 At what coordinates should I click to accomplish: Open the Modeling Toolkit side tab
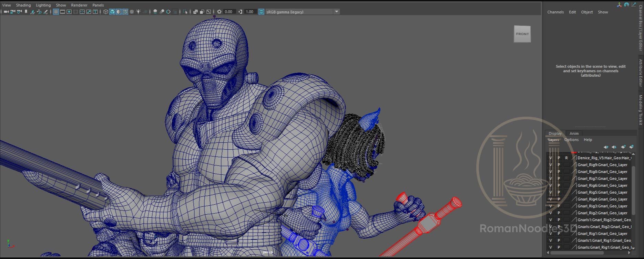point(641,110)
